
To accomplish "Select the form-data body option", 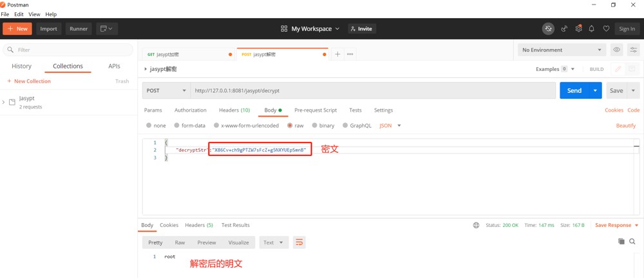I will 177,125.
